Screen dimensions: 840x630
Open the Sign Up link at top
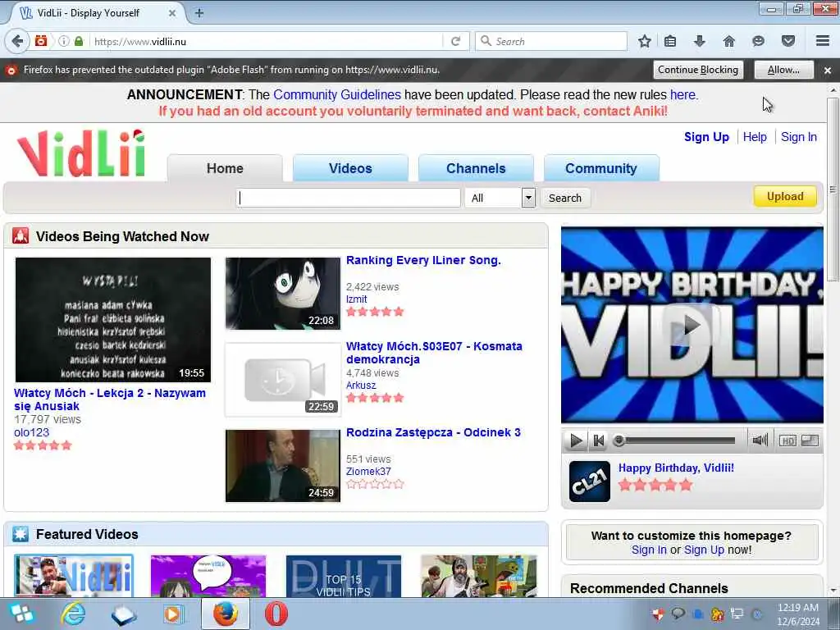(x=706, y=137)
